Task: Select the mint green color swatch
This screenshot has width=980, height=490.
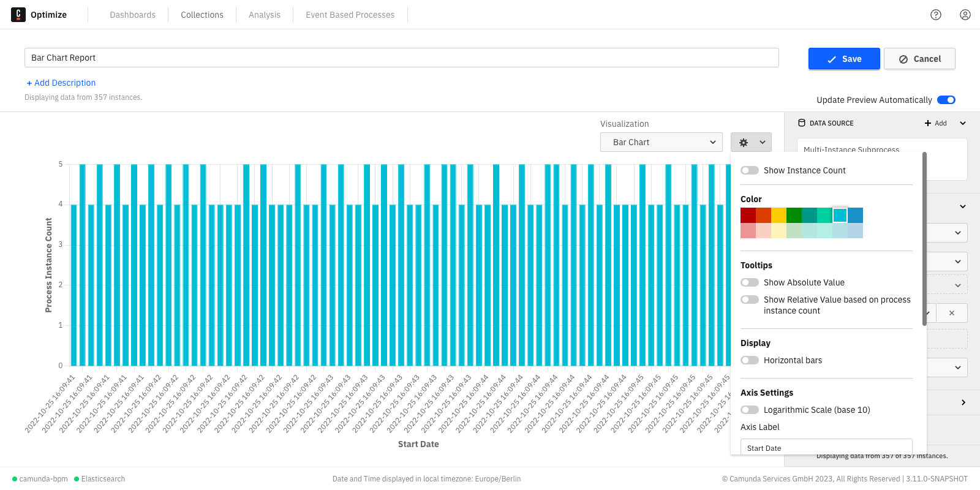Action: click(x=824, y=215)
